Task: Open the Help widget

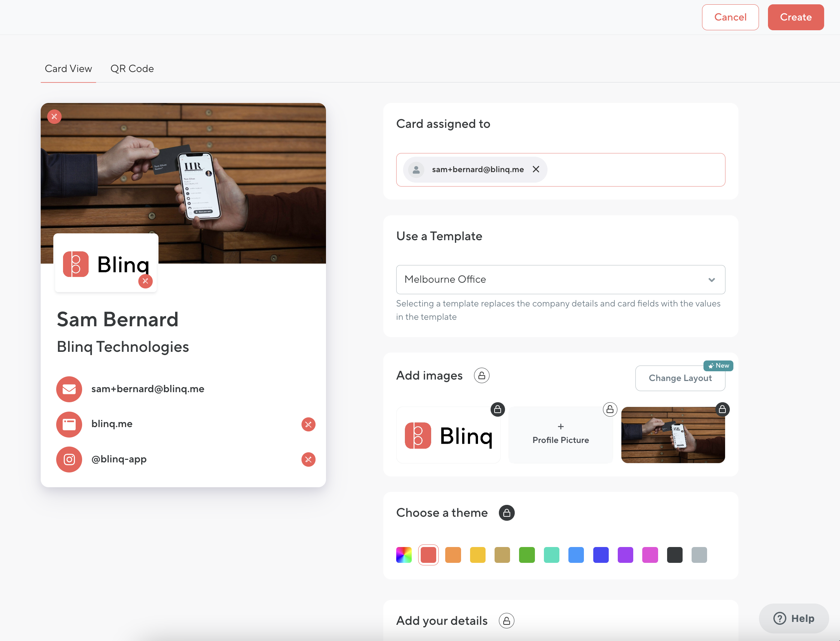Action: (x=794, y=618)
